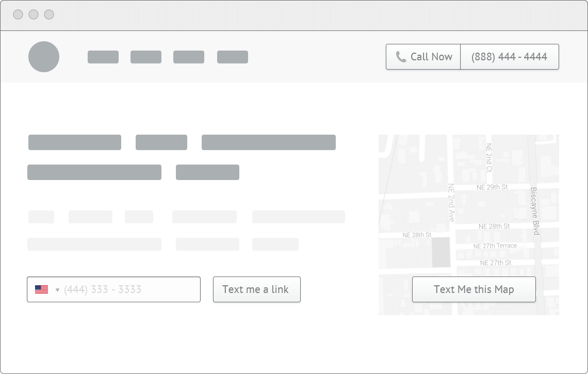Click the green traffic light control
Screen dimensions: 588x374
pyautogui.click(x=49, y=14)
